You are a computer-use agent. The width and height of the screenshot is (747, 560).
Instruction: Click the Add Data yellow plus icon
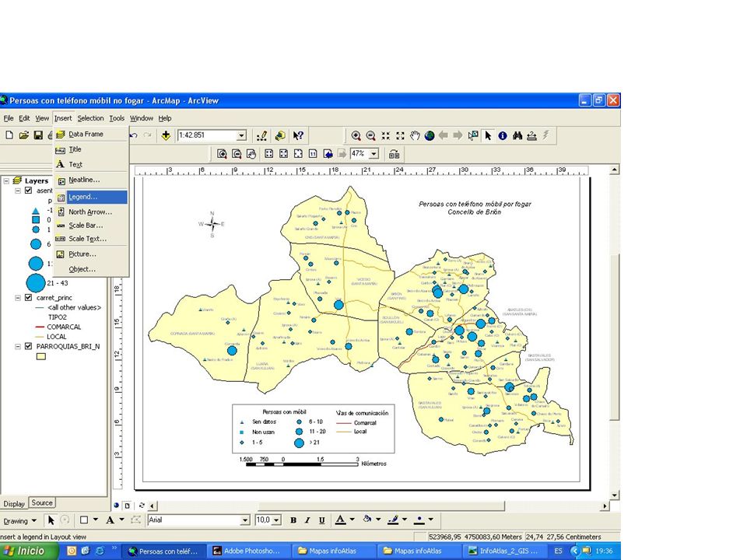[x=166, y=135]
